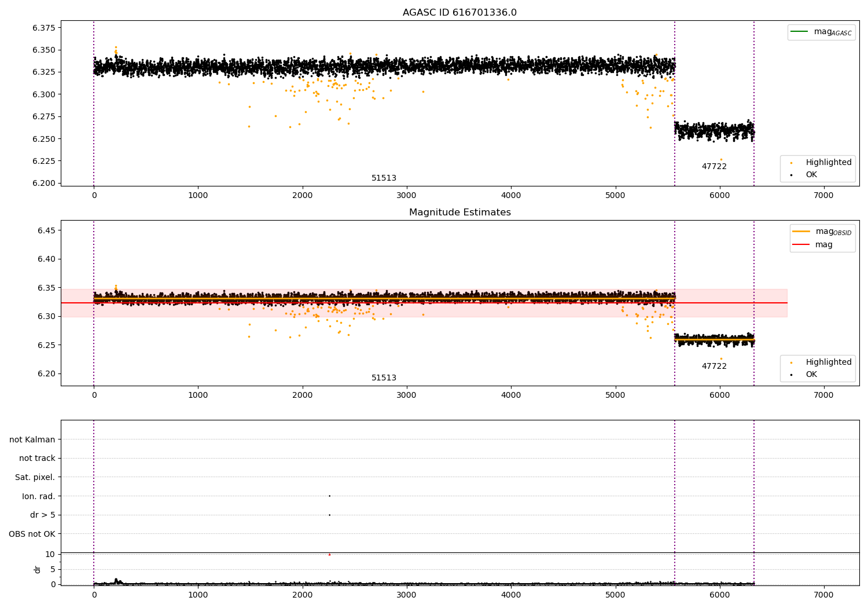Screen dimensions: 868x608
Task: Click the red triangle marker at dr value 10
Action: click(x=329, y=554)
